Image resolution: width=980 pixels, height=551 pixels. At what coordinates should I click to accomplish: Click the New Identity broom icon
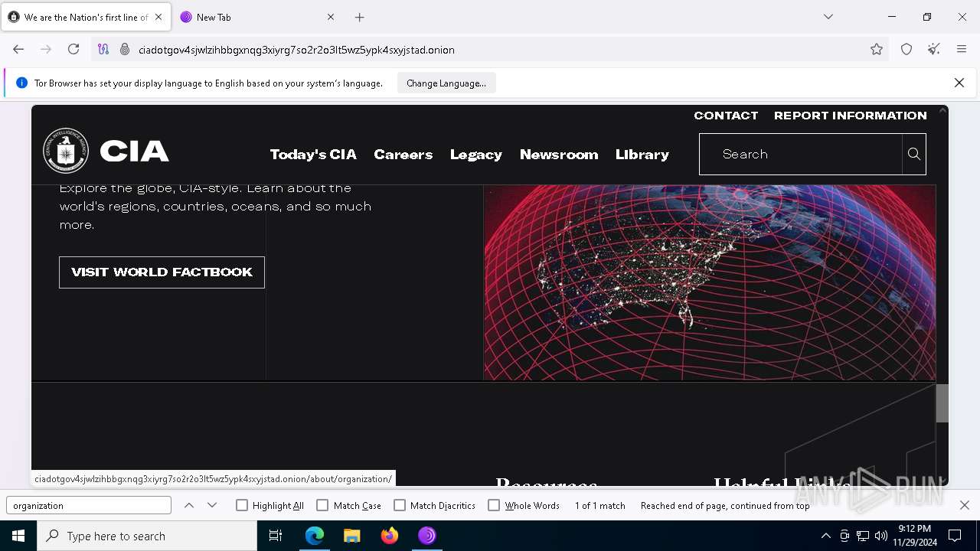pos(934,49)
